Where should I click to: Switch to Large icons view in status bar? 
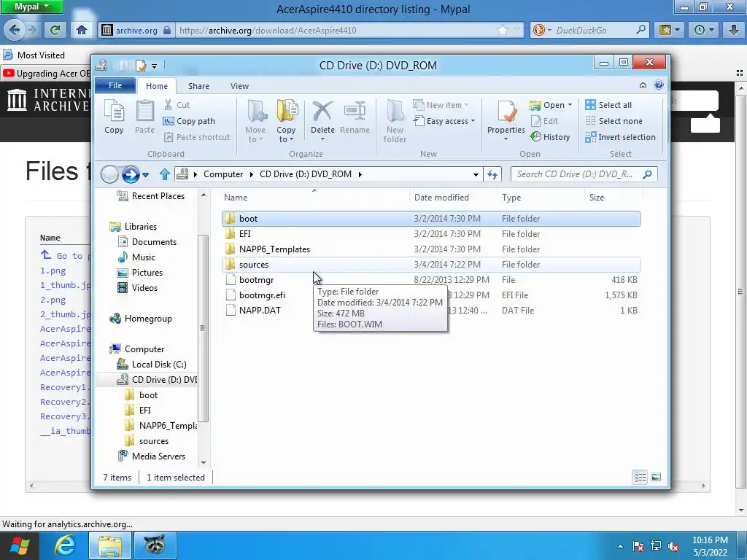pyautogui.click(x=656, y=477)
